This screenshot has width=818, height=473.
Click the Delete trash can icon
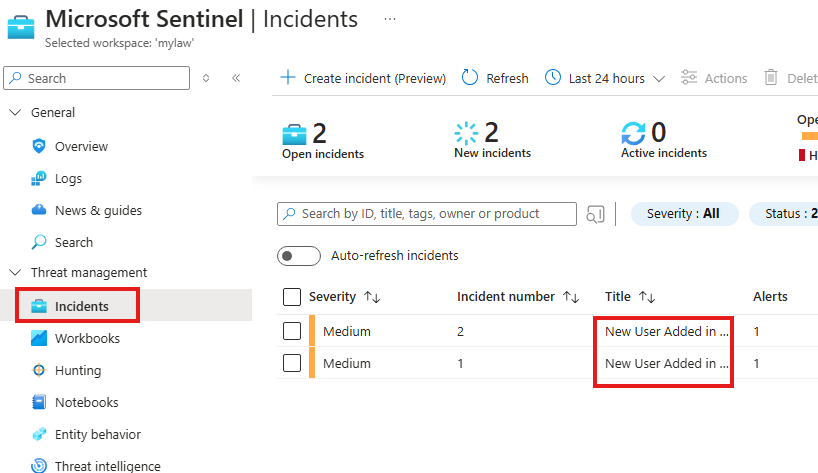coord(771,78)
